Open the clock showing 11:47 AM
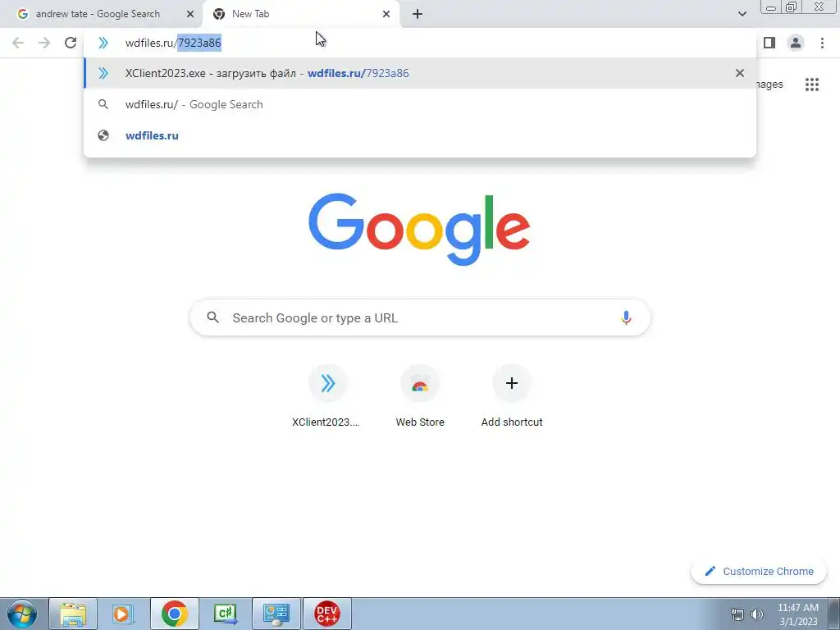This screenshot has height=630, width=840. pos(798,614)
